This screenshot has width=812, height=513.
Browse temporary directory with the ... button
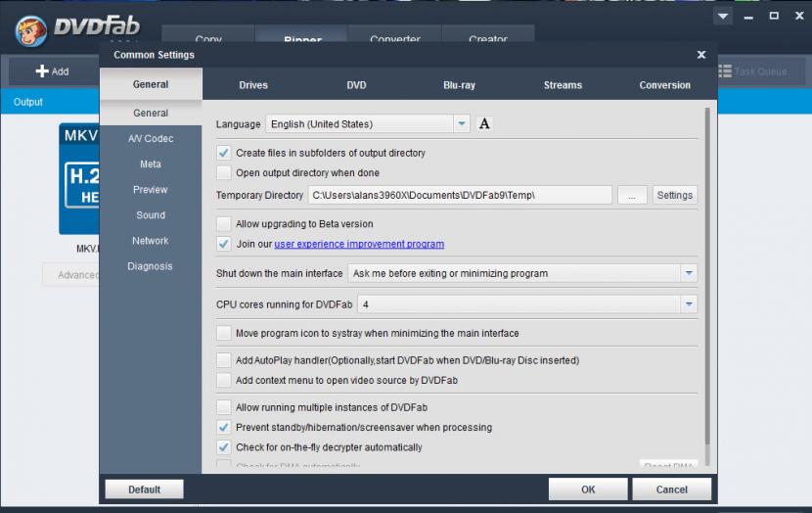tap(632, 195)
